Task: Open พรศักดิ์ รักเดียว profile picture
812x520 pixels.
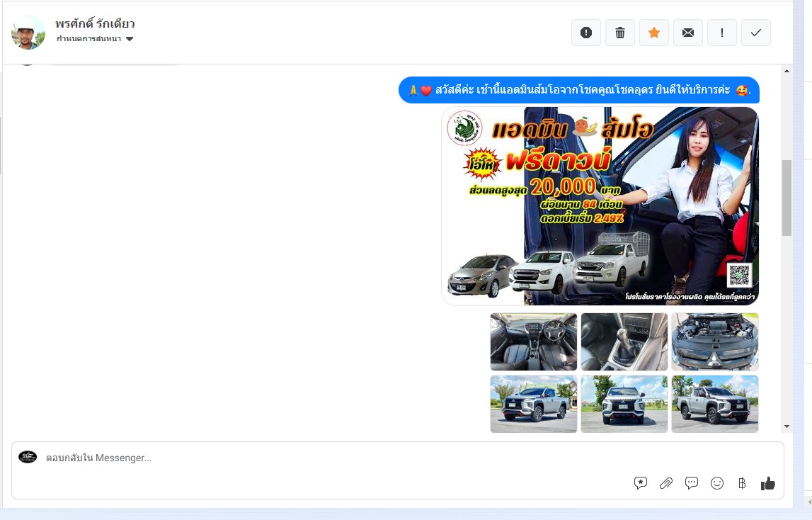Action: tap(28, 32)
